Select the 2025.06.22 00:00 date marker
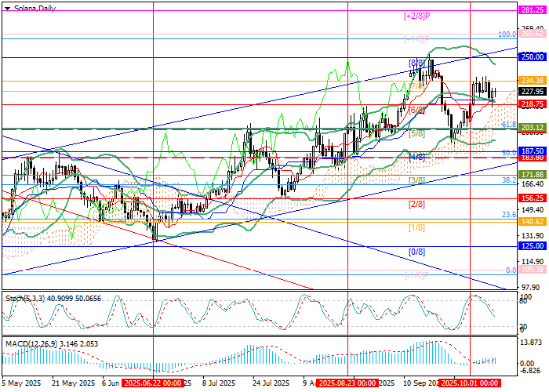This screenshot has height=392, width=549. pos(153,383)
